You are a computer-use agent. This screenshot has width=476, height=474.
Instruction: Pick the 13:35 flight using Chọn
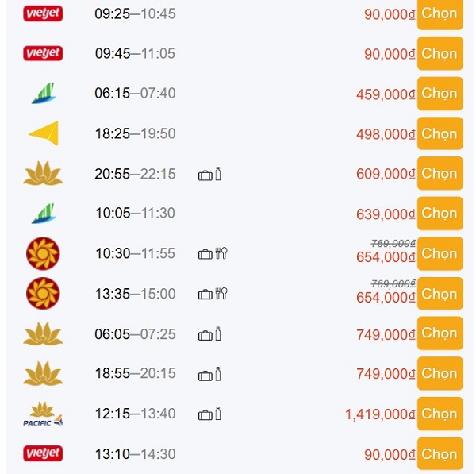point(440,294)
